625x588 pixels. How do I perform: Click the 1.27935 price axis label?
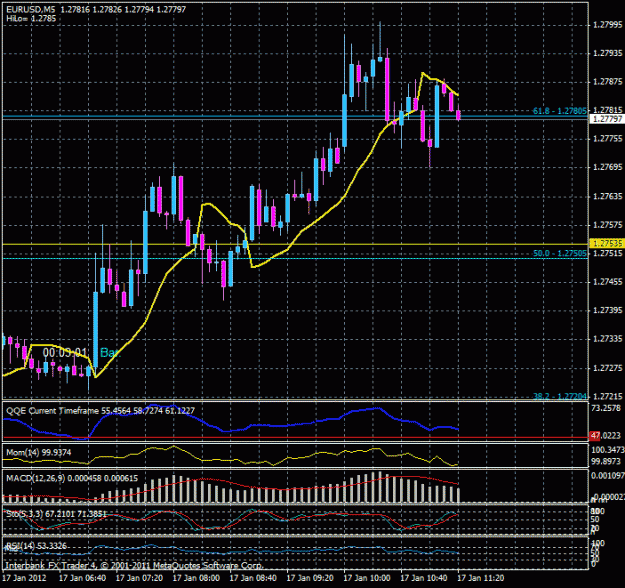607,53
